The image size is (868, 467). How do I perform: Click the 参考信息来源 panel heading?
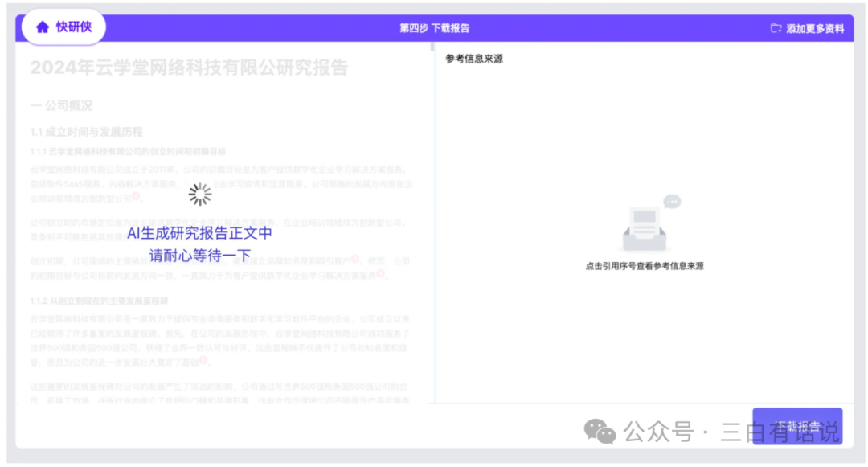(474, 59)
